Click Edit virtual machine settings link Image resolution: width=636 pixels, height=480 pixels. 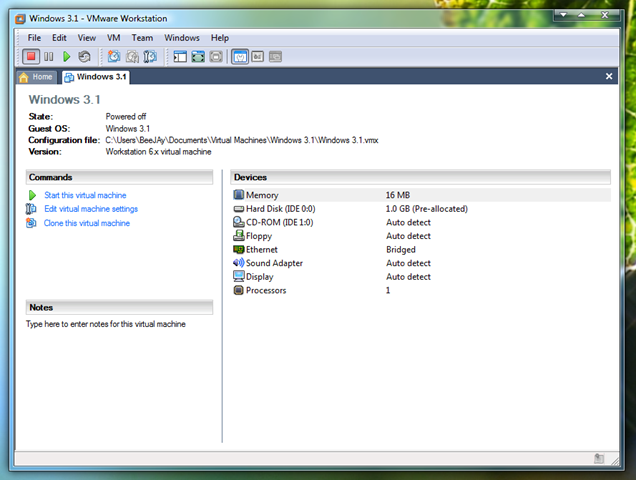[91, 209]
